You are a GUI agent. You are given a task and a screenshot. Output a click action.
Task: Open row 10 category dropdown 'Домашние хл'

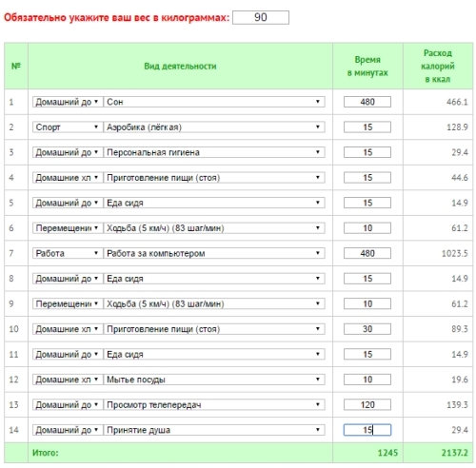click(x=68, y=329)
